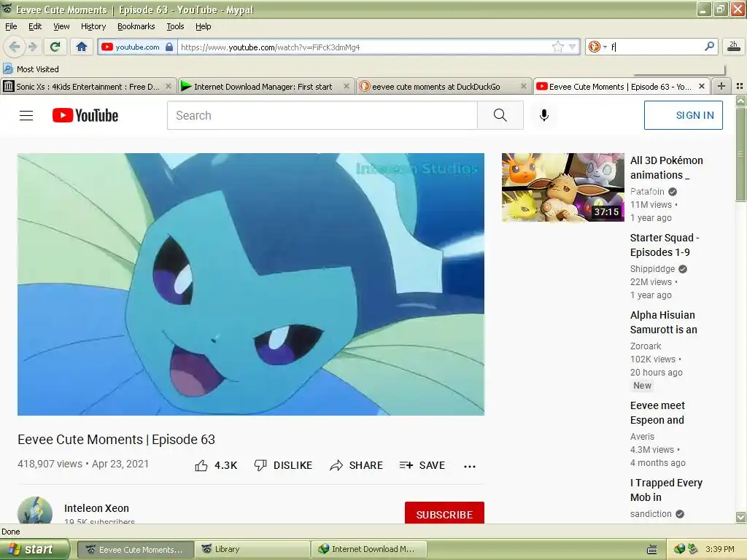
Task: Click the Eevee video player
Action: [251, 284]
